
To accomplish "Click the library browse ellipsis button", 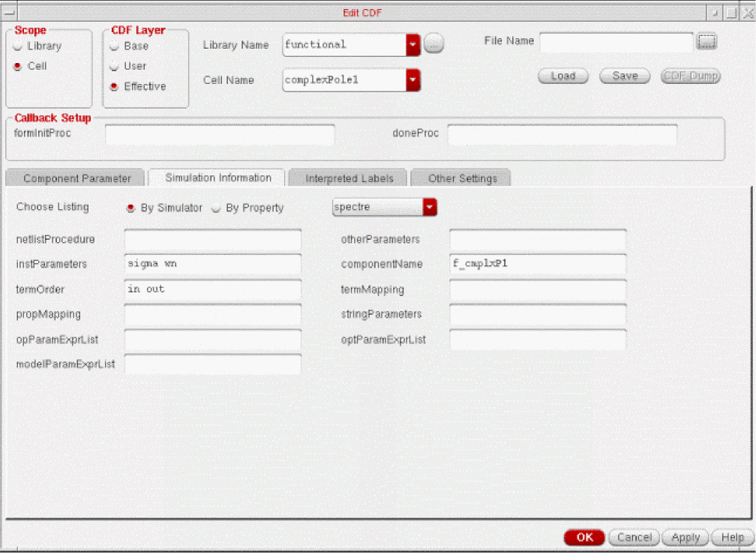I will click(x=433, y=44).
